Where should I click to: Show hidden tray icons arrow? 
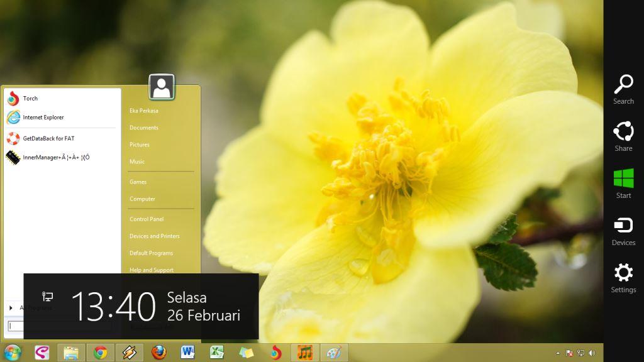pyautogui.click(x=558, y=353)
